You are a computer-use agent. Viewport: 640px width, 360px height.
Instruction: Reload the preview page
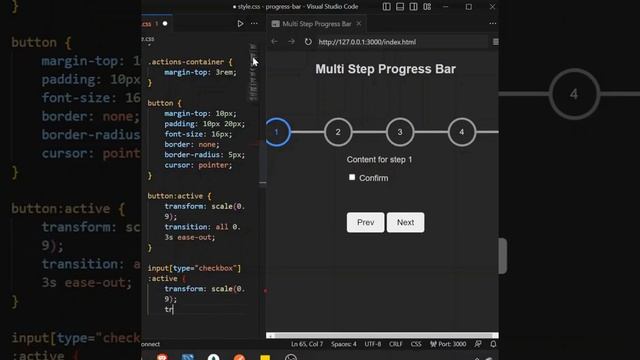coord(308,42)
